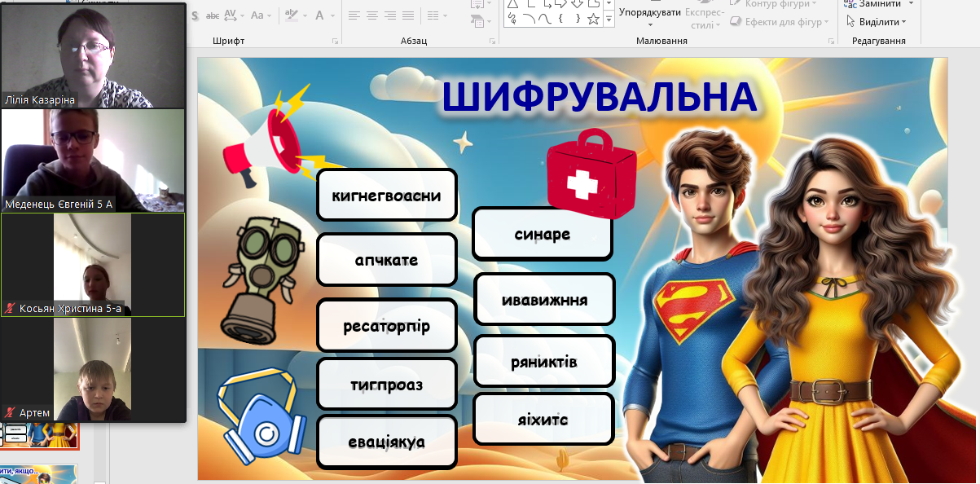
Task: Open the Шрифт dialog launcher
Action: click(x=335, y=41)
